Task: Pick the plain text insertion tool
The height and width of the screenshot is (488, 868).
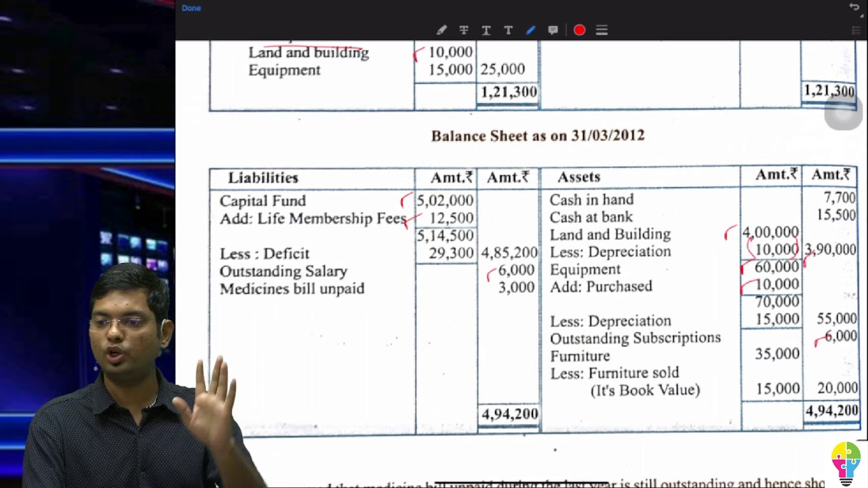Action: coord(508,30)
